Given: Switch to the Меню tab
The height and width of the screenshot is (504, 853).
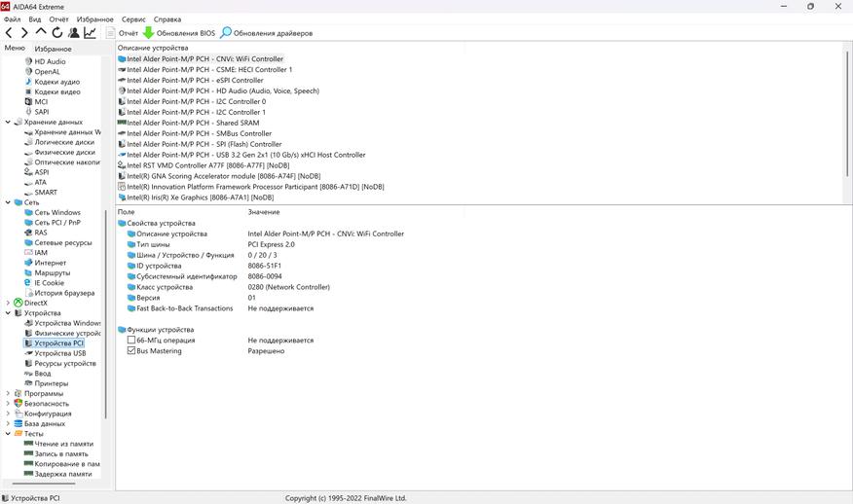Looking at the screenshot, I should tap(15, 48).
